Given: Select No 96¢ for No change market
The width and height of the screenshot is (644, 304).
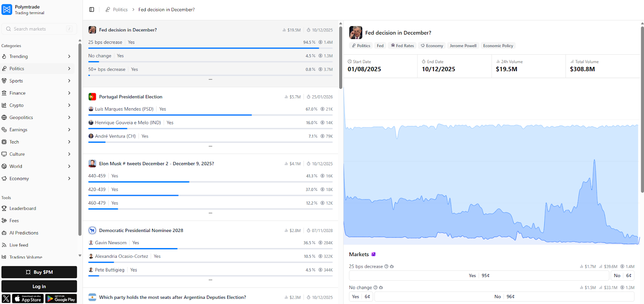Looking at the screenshot, I should [x=504, y=297].
